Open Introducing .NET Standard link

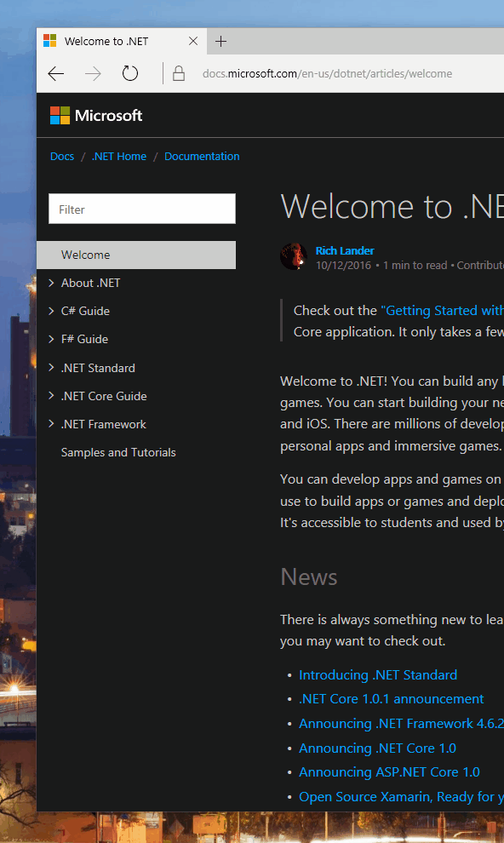(x=378, y=674)
